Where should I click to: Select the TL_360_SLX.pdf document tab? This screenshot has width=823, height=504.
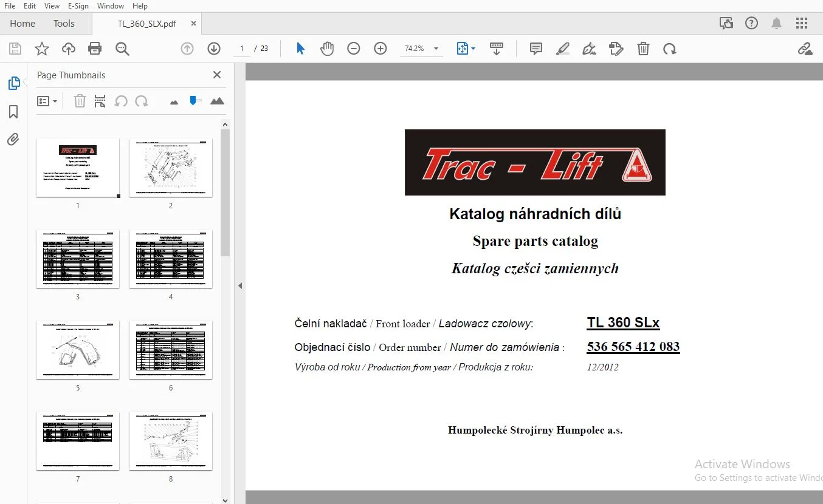pos(147,24)
